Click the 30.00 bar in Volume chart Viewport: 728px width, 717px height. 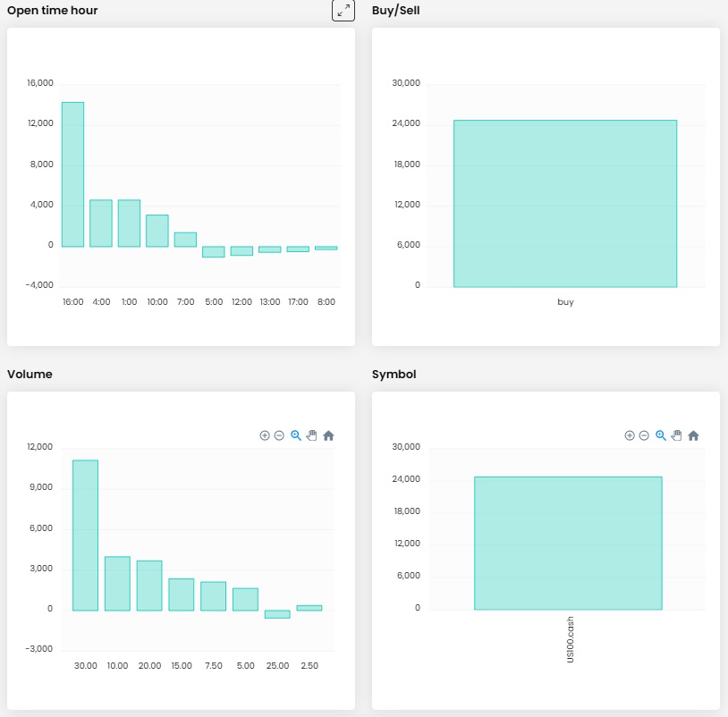85,536
